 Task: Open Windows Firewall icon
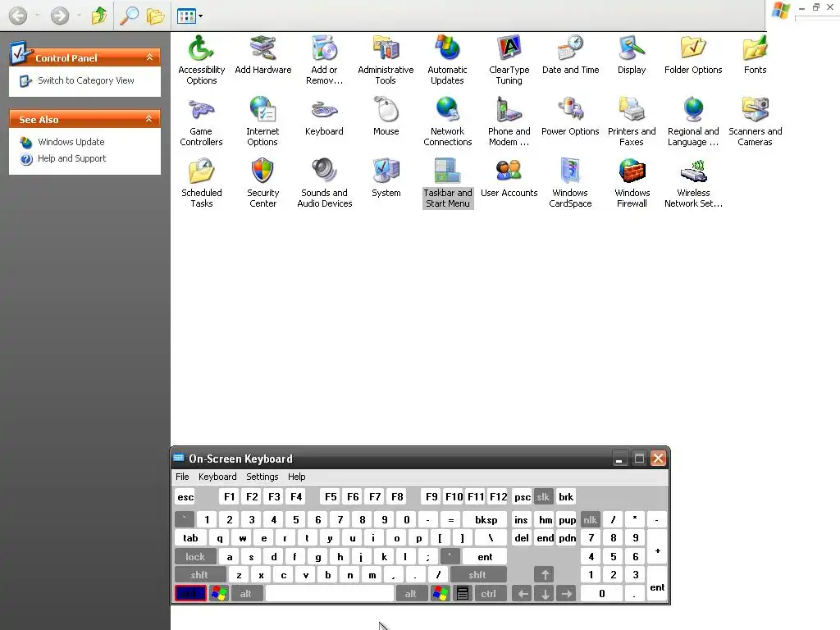coord(632,183)
